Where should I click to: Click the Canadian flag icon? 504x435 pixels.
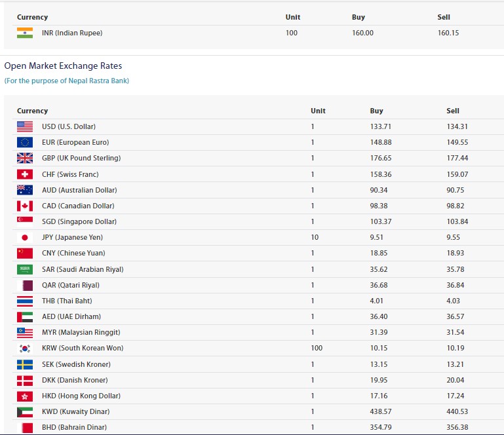(25, 206)
